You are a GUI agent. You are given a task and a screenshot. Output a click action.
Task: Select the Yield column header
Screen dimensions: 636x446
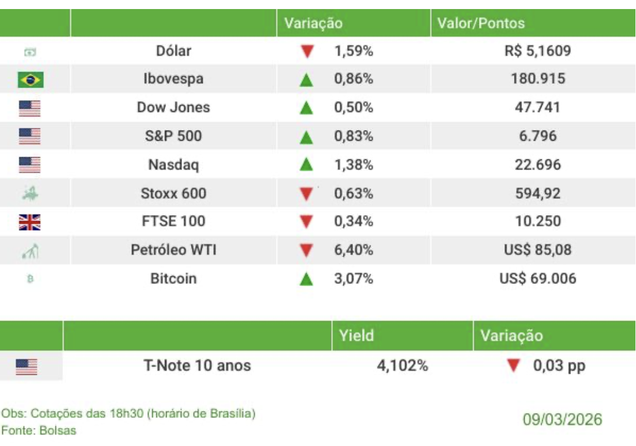click(x=356, y=337)
